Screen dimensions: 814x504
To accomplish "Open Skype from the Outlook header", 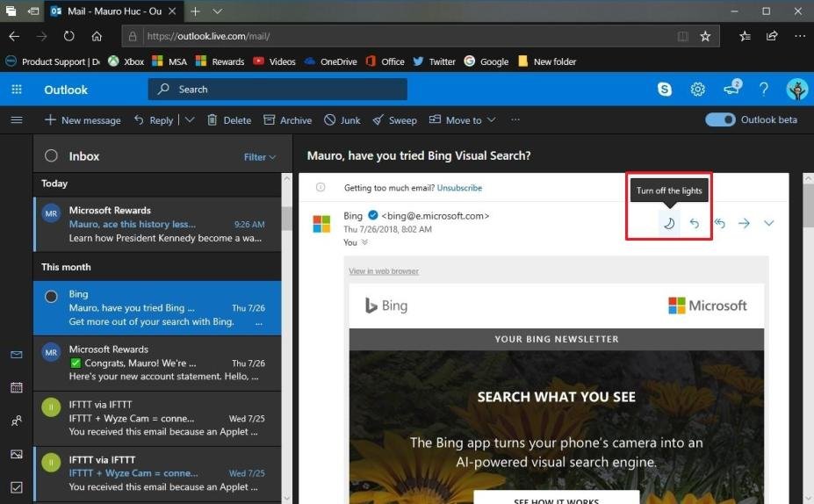I will pos(665,90).
